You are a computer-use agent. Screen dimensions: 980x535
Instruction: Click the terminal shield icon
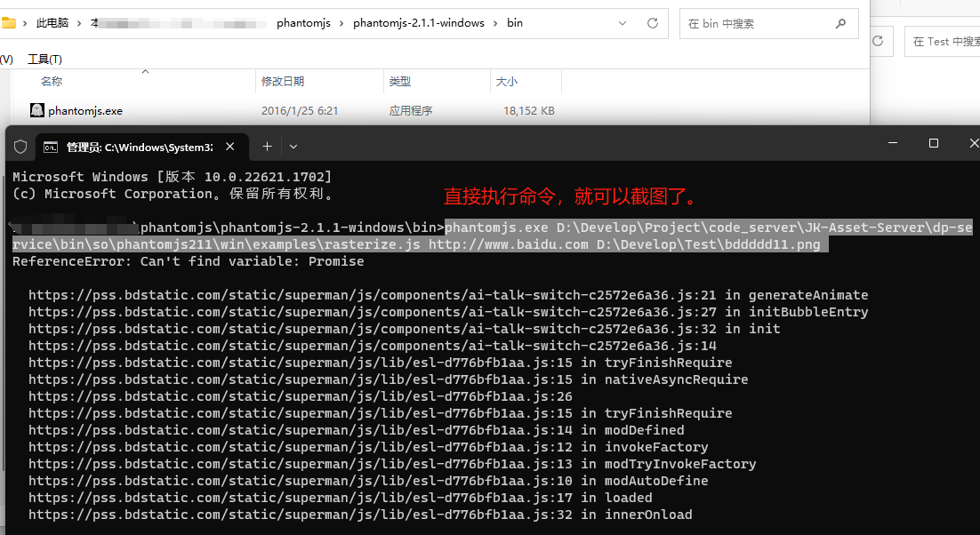20,147
